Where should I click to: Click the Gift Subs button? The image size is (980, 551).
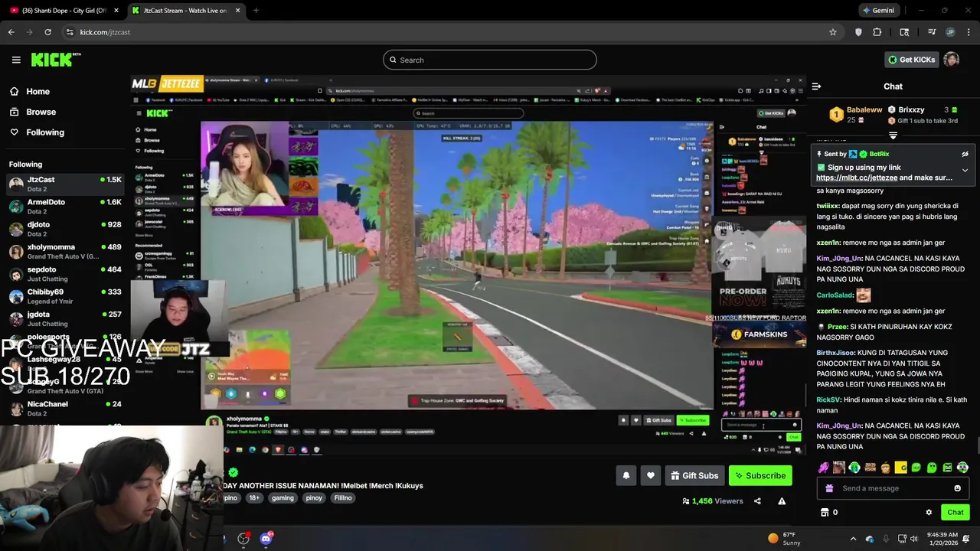[x=694, y=475]
